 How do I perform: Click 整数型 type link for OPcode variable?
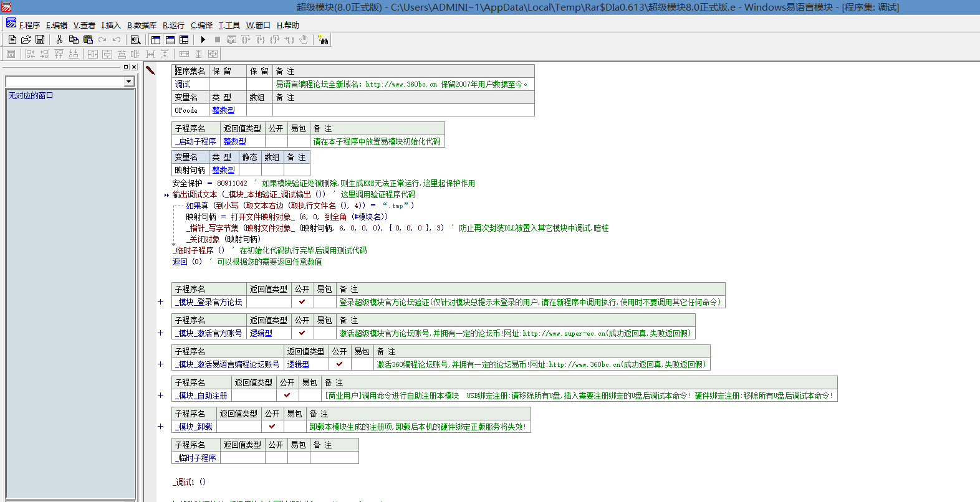[223, 110]
